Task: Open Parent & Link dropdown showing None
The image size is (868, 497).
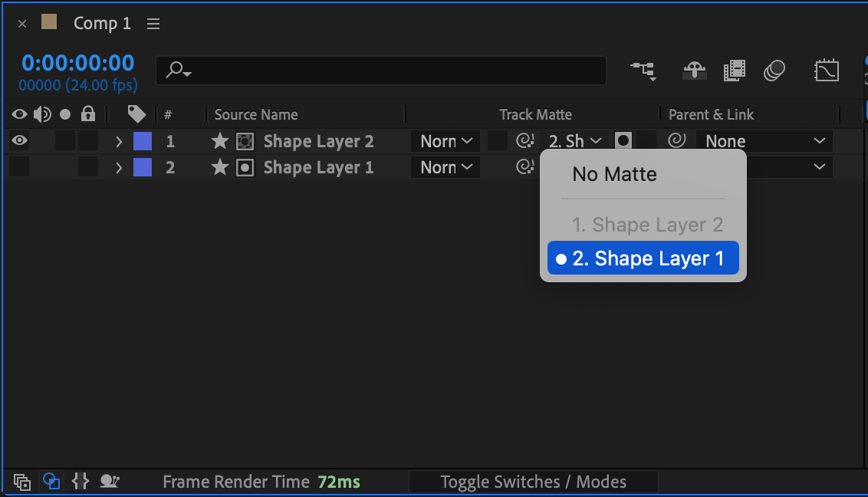Action: pyautogui.click(x=764, y=141)
